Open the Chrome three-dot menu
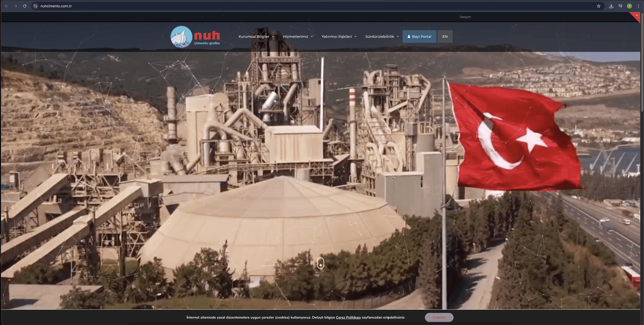The height and width of the screenshot is (325, 644). pyautogui.click(x=638, y=6)
